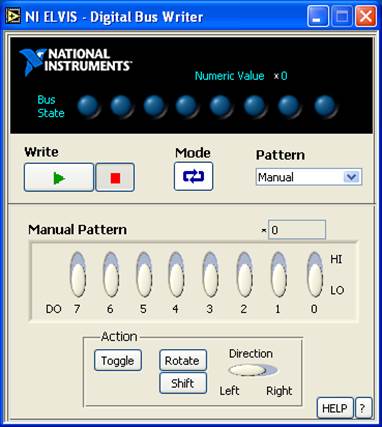Click the National Instruments logo
This screenshot has width=382, height=427.
coord(75,61)
